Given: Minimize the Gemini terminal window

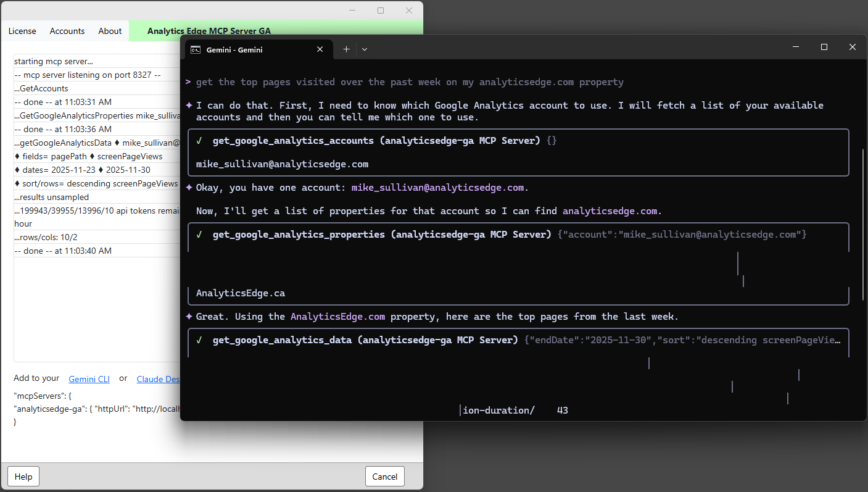Looking at the screenshot, I should coord(795,47).
